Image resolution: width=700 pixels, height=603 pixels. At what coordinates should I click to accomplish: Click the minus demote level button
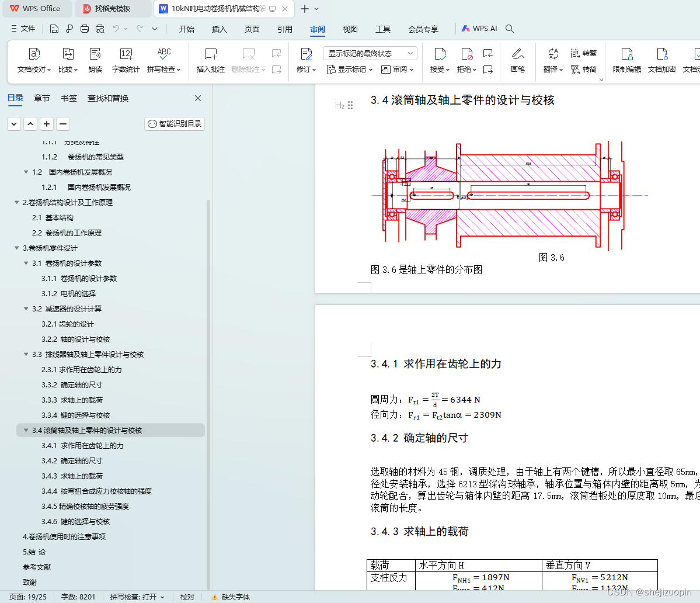(64, 124)
